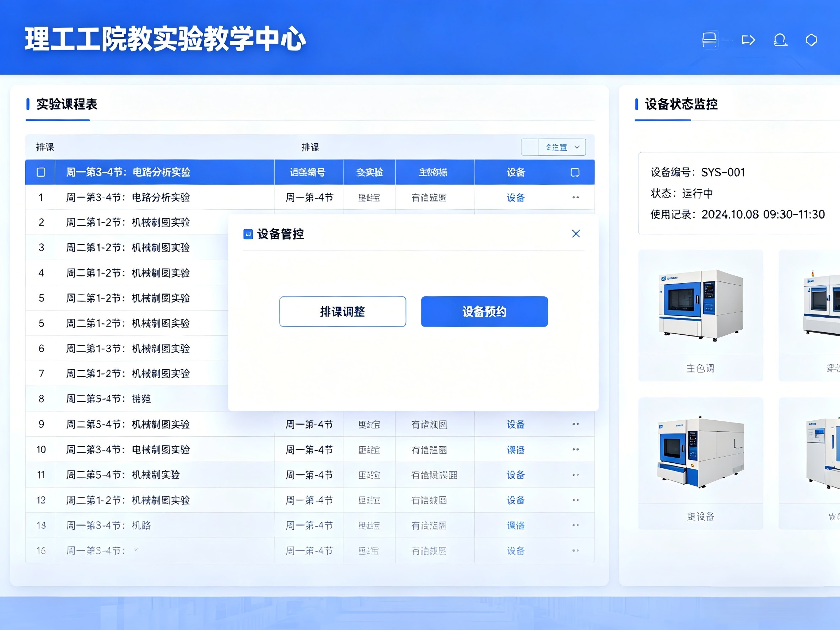Open the 设备 link in row 9
The image size is (840, 630).
point(515,425)
